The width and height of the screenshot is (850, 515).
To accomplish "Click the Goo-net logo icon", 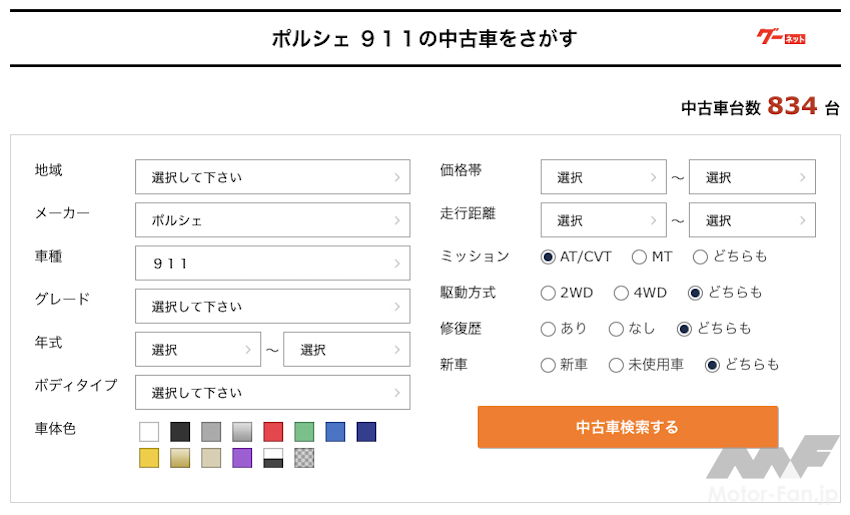I will point(781,38).
